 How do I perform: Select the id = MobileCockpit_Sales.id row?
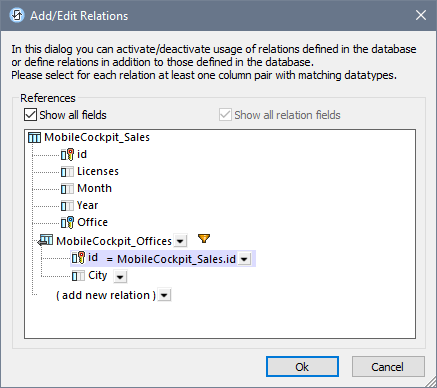click(x=163, y=258)
